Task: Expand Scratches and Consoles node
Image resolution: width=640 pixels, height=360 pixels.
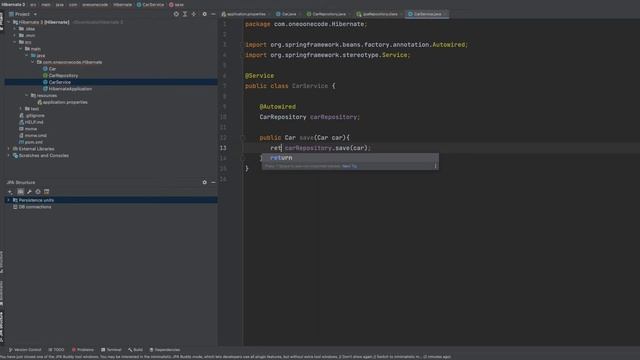Action: [x=9, y=156]
